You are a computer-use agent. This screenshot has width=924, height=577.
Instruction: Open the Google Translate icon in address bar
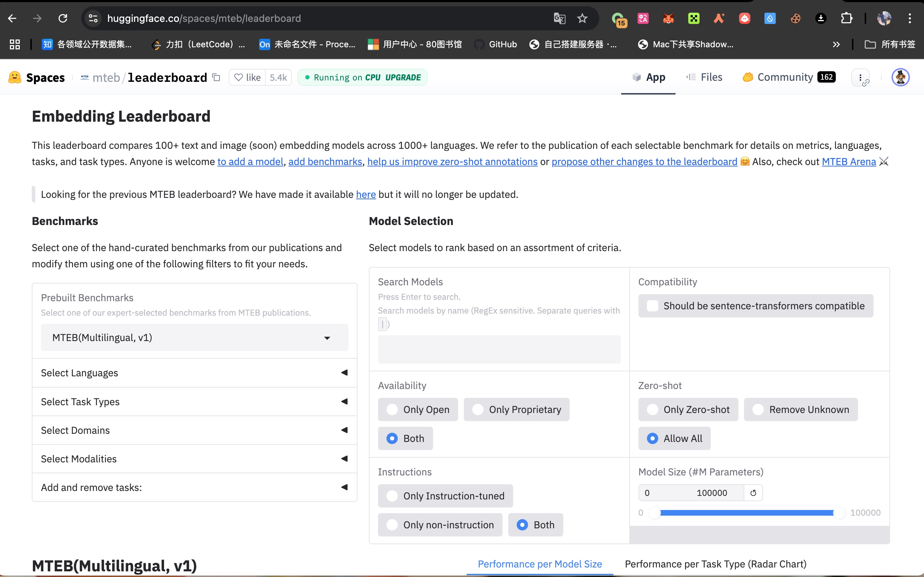click(559, 18)
